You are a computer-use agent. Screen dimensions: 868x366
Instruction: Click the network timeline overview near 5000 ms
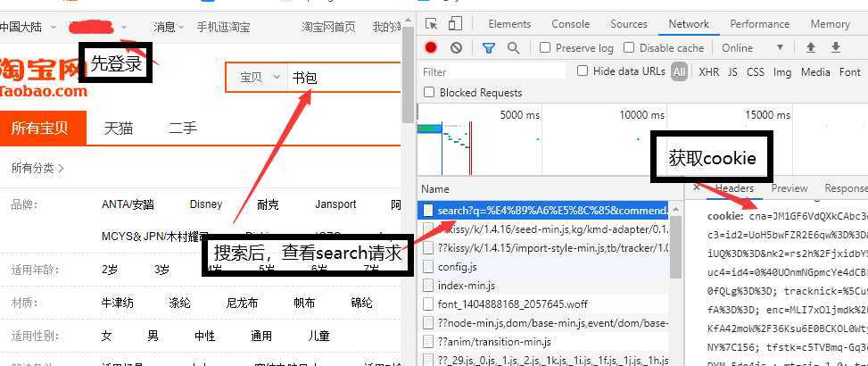pos(519,115)
